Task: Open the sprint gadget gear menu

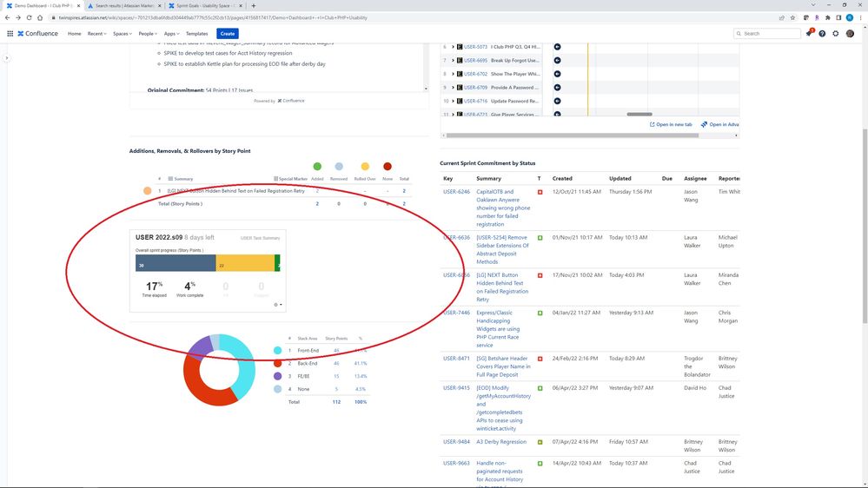Action: [x=277, y=304]
